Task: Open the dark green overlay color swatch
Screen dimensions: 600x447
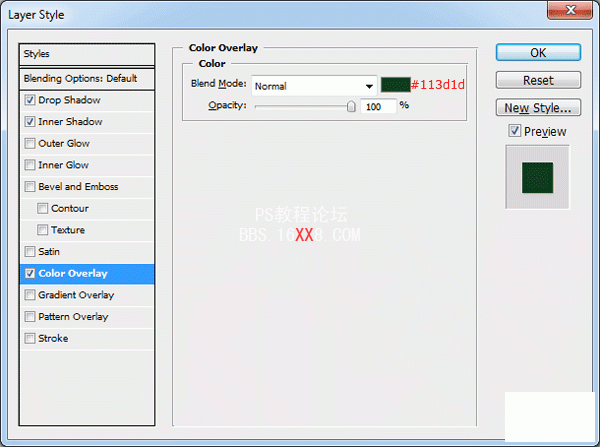Action: (395, 85)
